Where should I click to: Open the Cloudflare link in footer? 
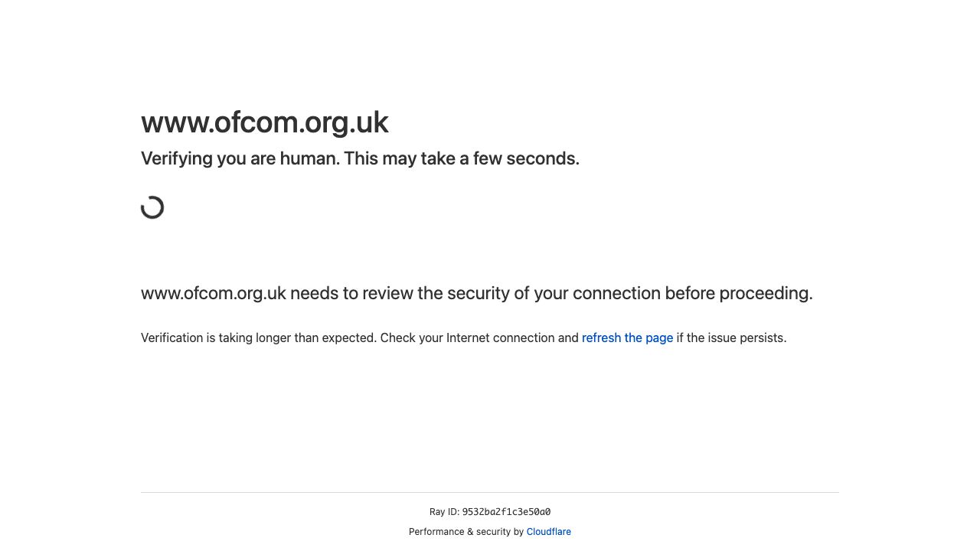(548, 532)
